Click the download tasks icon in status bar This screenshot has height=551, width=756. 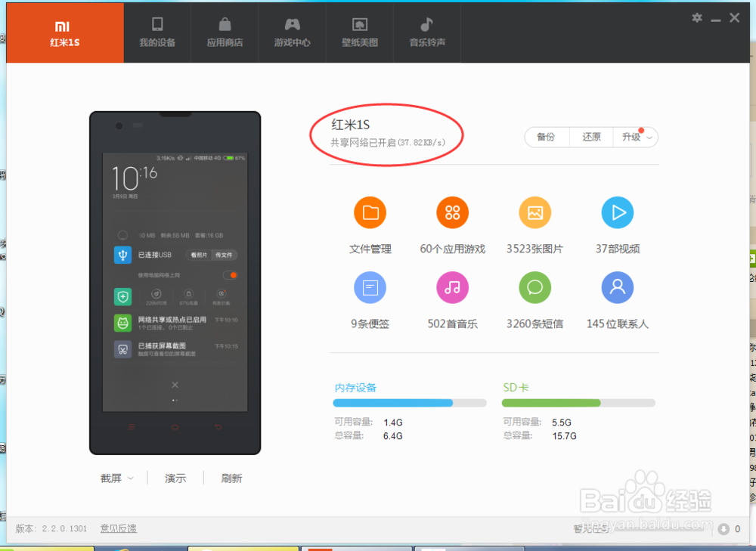723,529
